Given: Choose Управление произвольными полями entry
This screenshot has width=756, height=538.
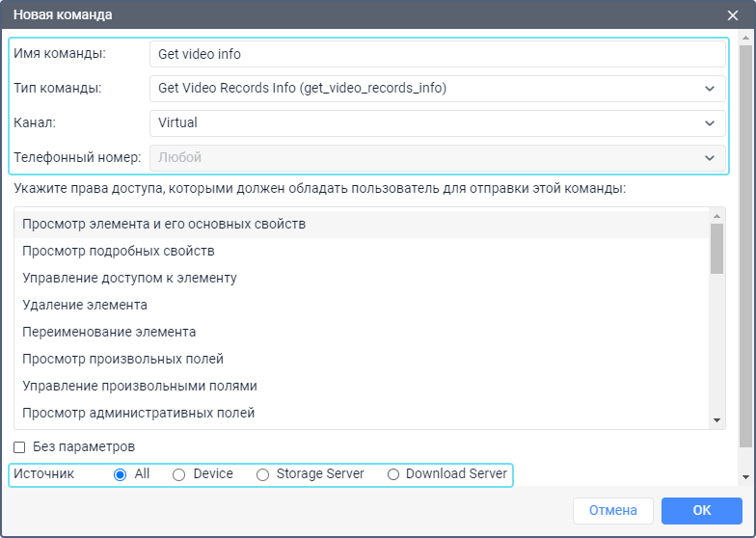Looking at the screenshot, I should [x=140, y=387].
